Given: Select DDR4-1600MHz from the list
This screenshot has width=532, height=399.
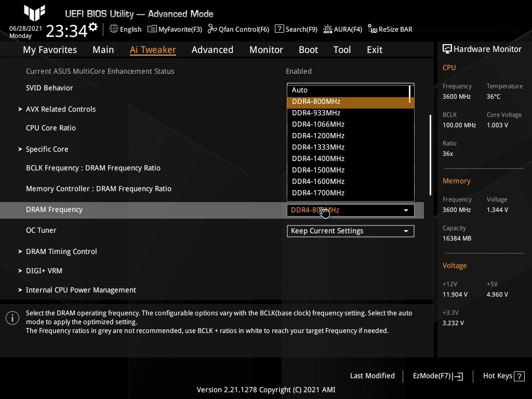Looking at the screenshot, I should coord(318,181).
